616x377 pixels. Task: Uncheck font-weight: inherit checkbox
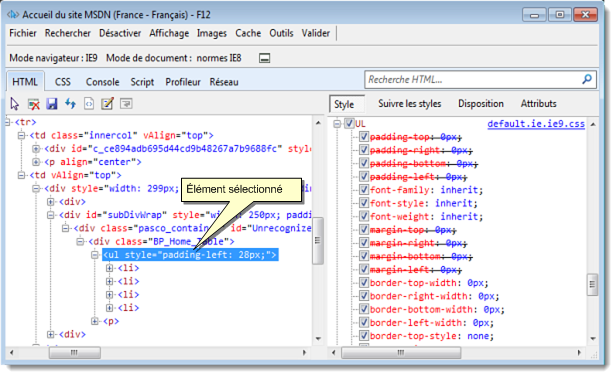[x=364, y=217]
